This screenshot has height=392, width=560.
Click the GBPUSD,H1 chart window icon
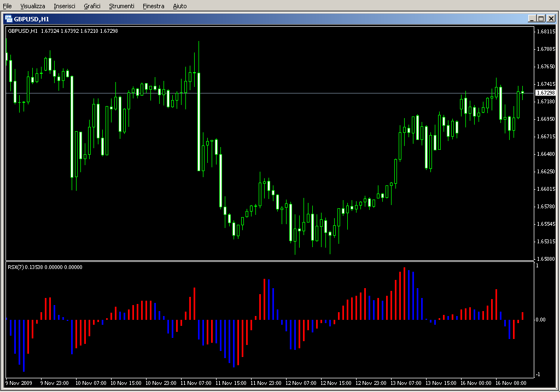pos(9,19)
